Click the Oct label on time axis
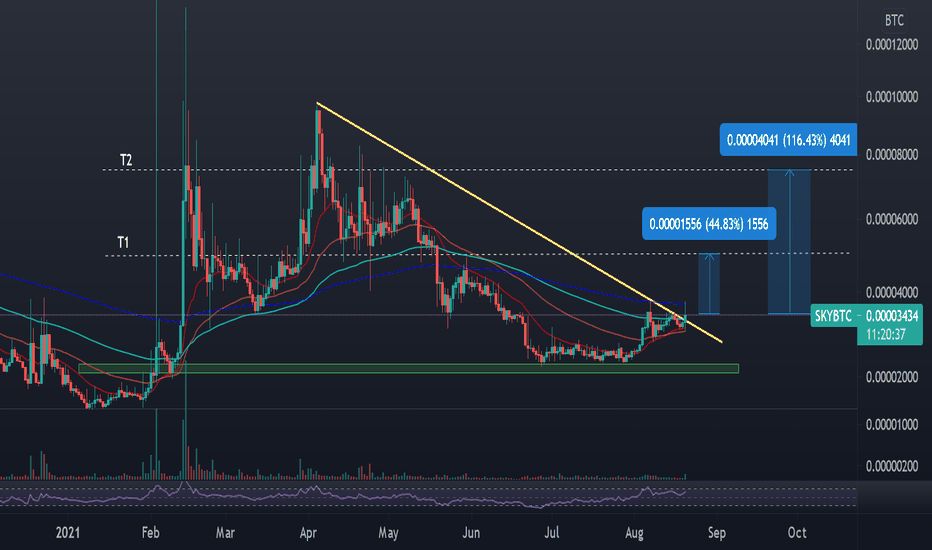 (797, 532)
